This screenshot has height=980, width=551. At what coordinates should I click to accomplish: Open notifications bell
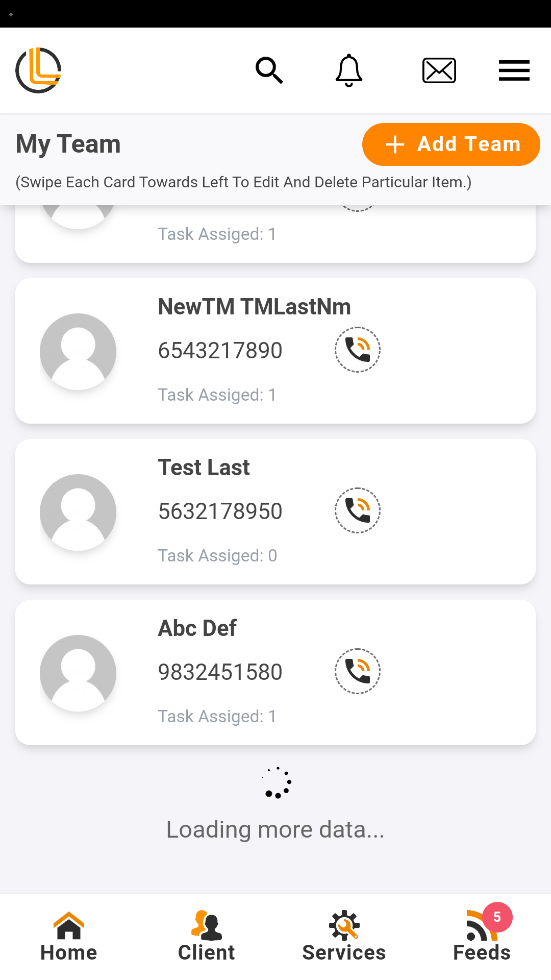[349, 70]
